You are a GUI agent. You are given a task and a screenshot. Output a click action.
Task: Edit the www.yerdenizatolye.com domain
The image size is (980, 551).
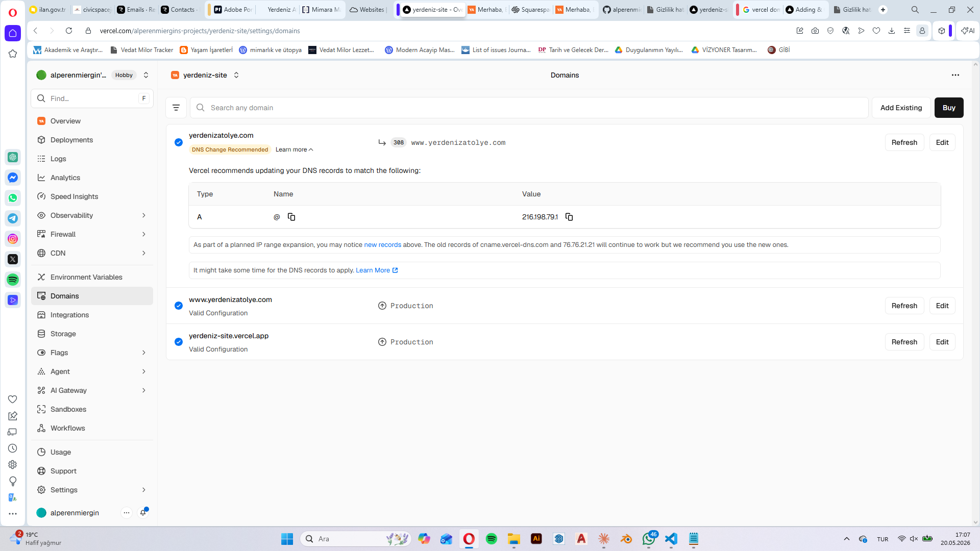pyautogui.click(x=942, y=306)
